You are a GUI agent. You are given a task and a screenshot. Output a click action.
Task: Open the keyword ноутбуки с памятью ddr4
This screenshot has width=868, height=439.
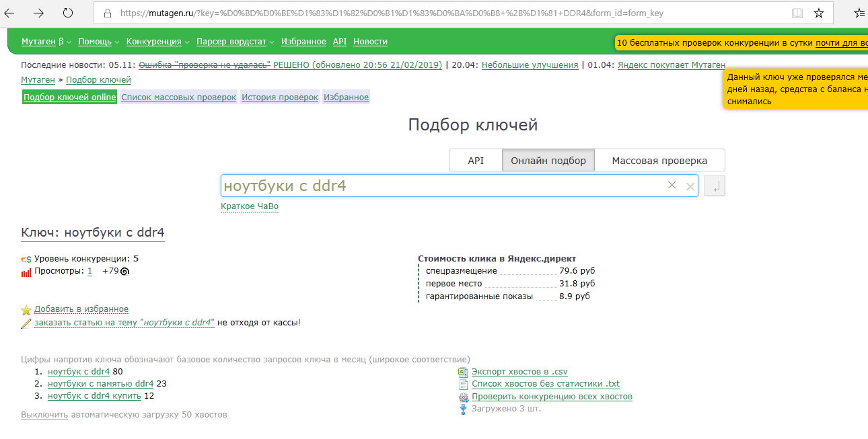point(101,384)
